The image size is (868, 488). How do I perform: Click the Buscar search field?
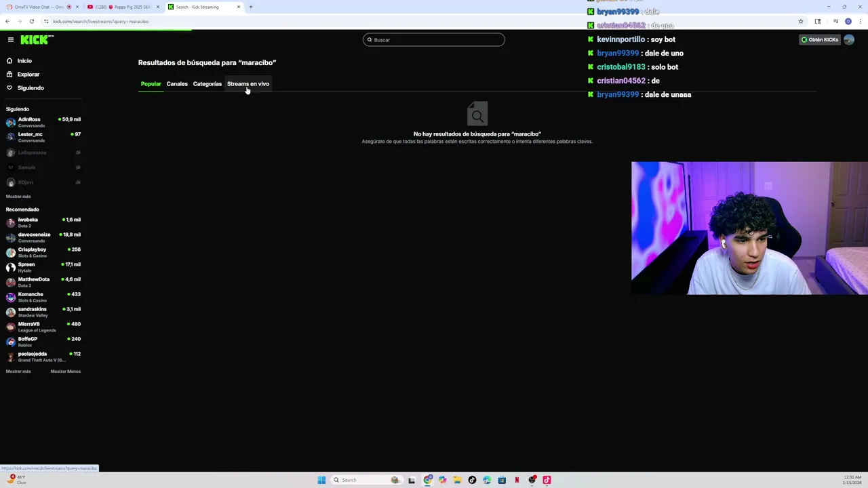click(434, 40)
